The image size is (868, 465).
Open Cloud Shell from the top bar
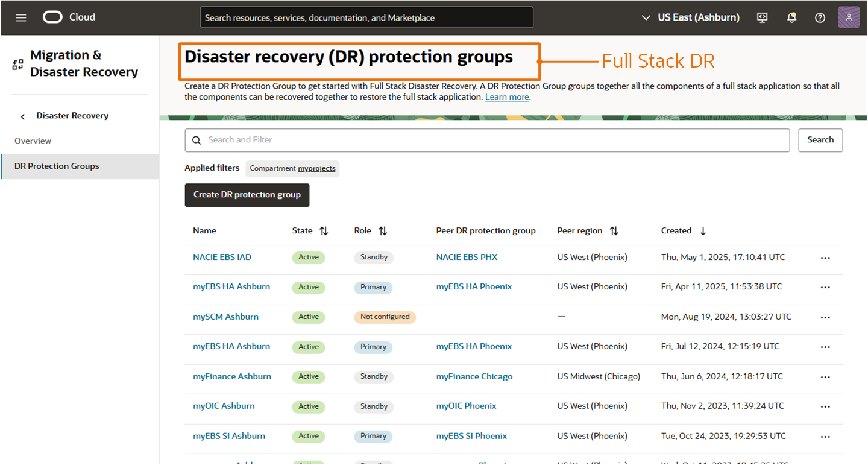[762, 17]
